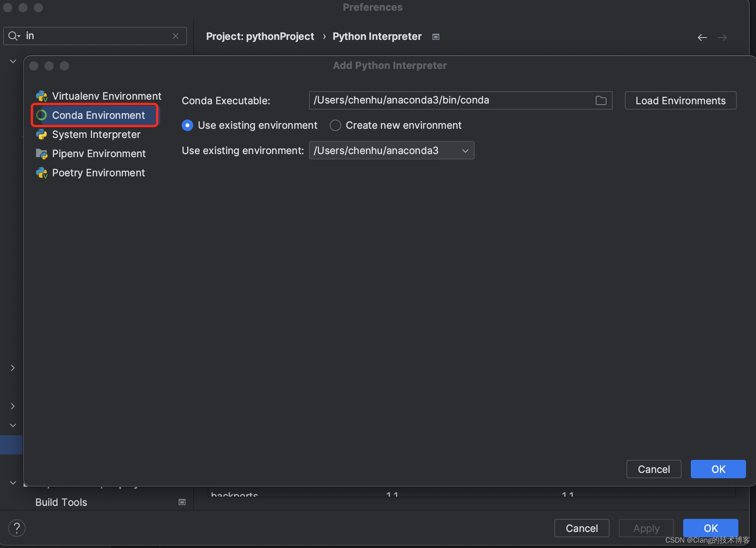Clear the Preferences search field
The image size is (756, 548).
pyautogui.click(x=176, y=36)
